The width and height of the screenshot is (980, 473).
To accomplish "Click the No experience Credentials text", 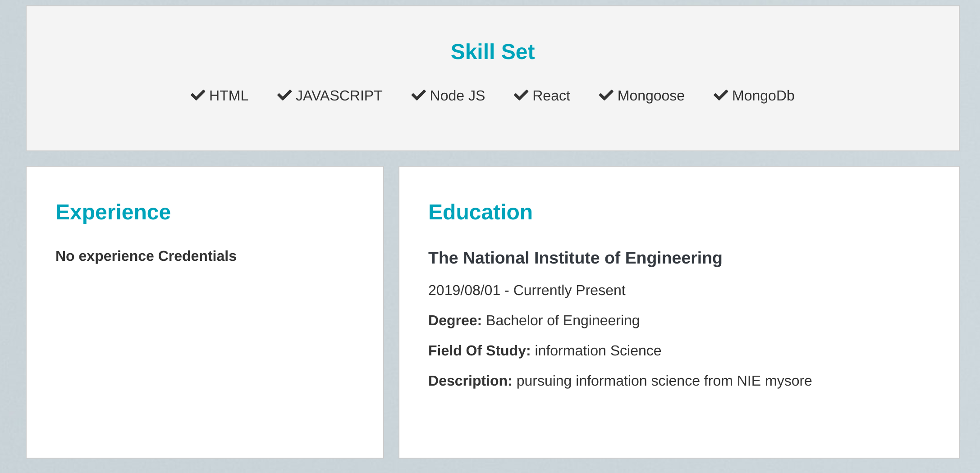I will coord(146,256).
